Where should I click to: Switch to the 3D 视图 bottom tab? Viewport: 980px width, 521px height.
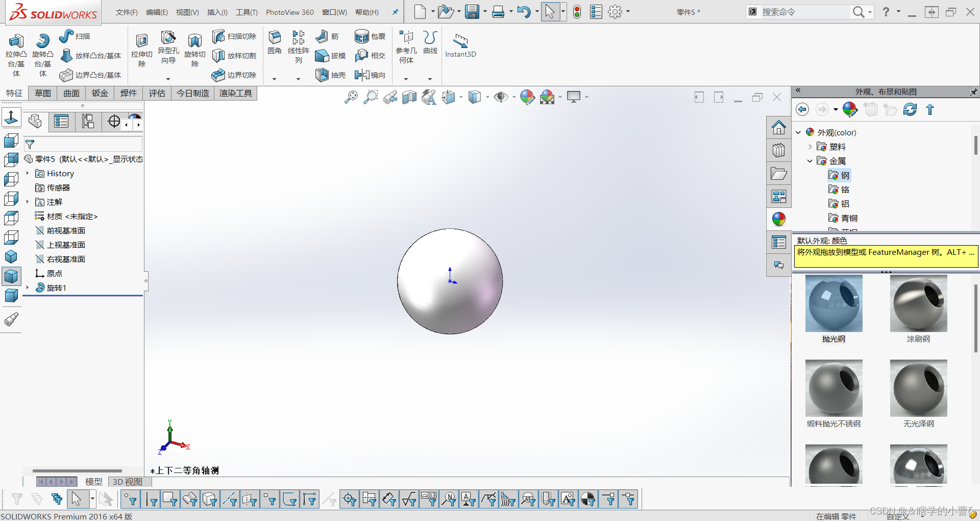click(127, 482)
